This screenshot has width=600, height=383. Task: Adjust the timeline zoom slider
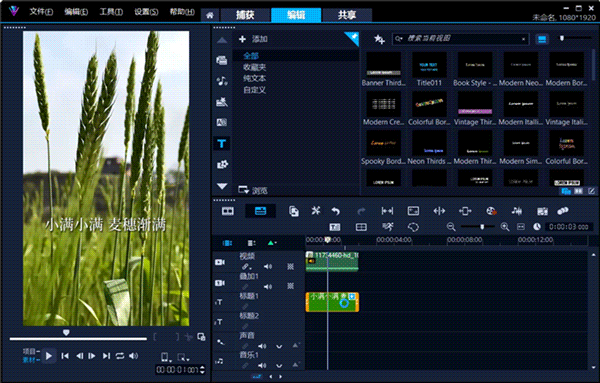coord(482,227)
